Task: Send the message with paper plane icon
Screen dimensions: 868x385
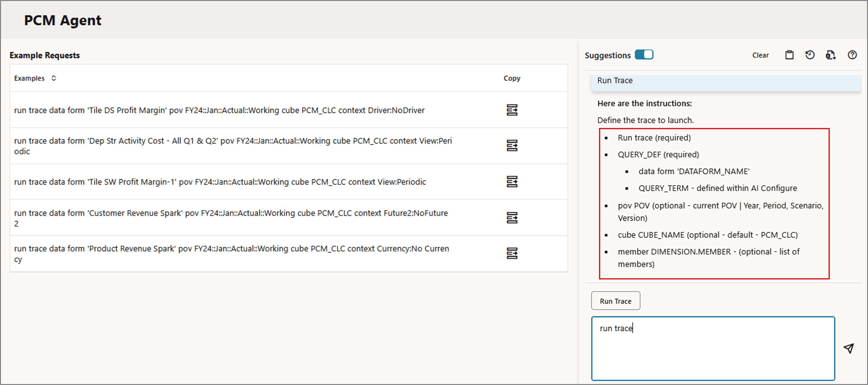Action: [x=849, y=348]
